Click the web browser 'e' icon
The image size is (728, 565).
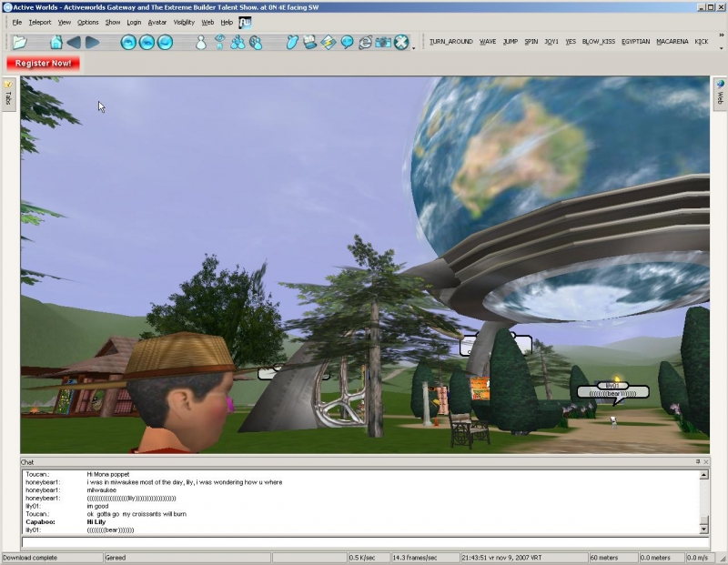pyautogui.click(x=365, y=42)
